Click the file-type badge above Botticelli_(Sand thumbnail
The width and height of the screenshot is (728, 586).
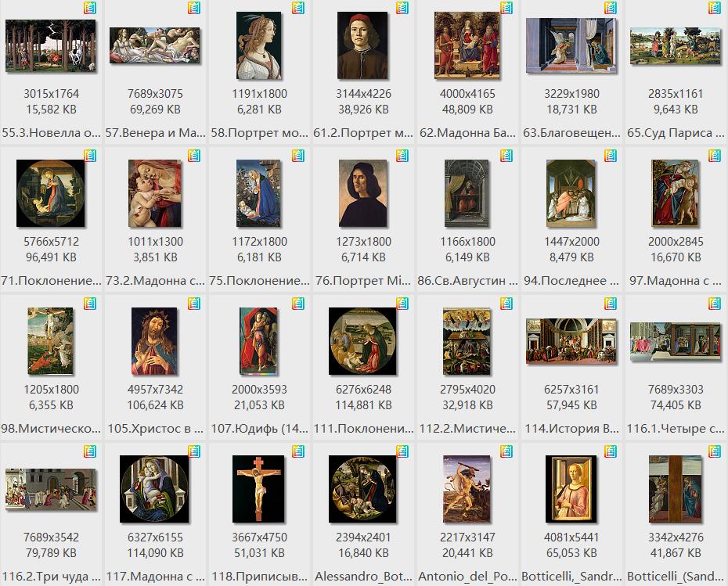coord(714,452)
